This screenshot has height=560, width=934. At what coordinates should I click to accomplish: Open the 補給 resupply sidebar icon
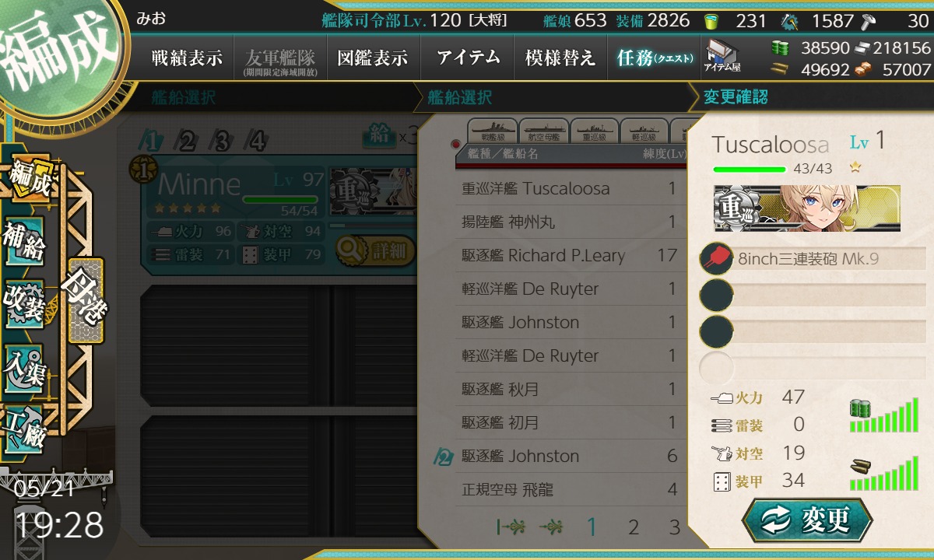[23, 243]
